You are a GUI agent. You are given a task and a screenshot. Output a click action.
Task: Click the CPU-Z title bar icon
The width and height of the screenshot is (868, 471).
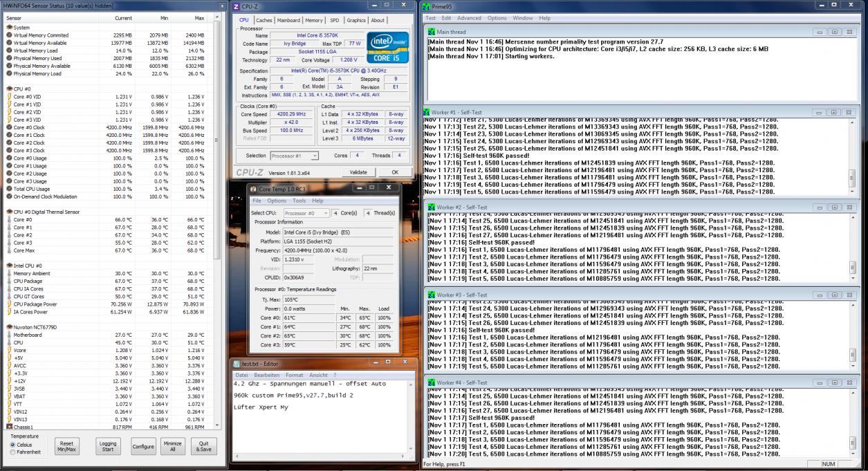click(x=237, y=6)
